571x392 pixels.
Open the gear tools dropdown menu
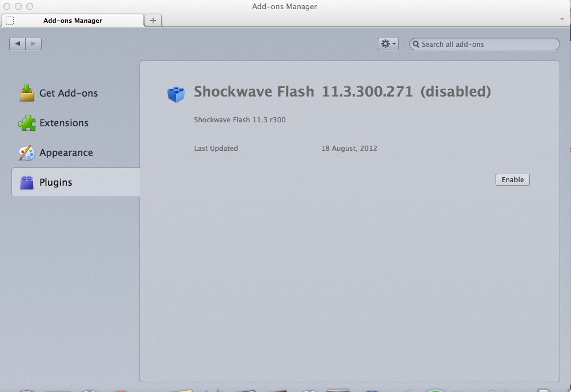click(x=388, y=44)
